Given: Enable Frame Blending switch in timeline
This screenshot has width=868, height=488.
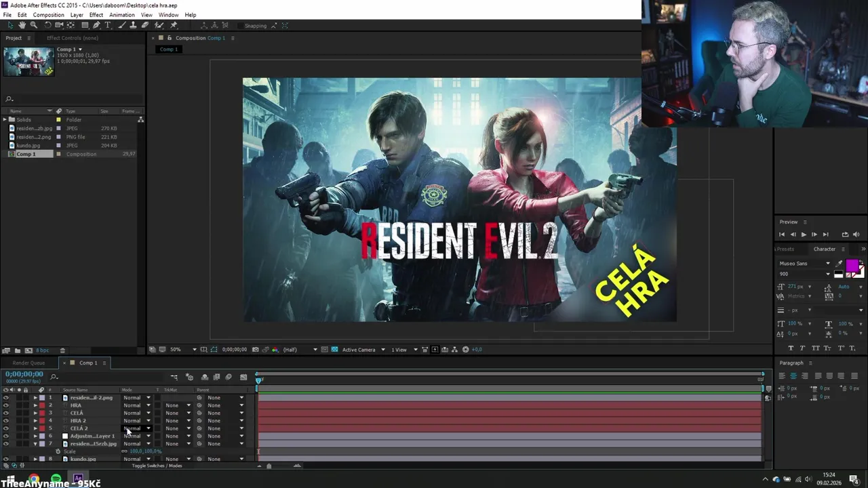Looking at the screenshot, I should click(216, 377).
